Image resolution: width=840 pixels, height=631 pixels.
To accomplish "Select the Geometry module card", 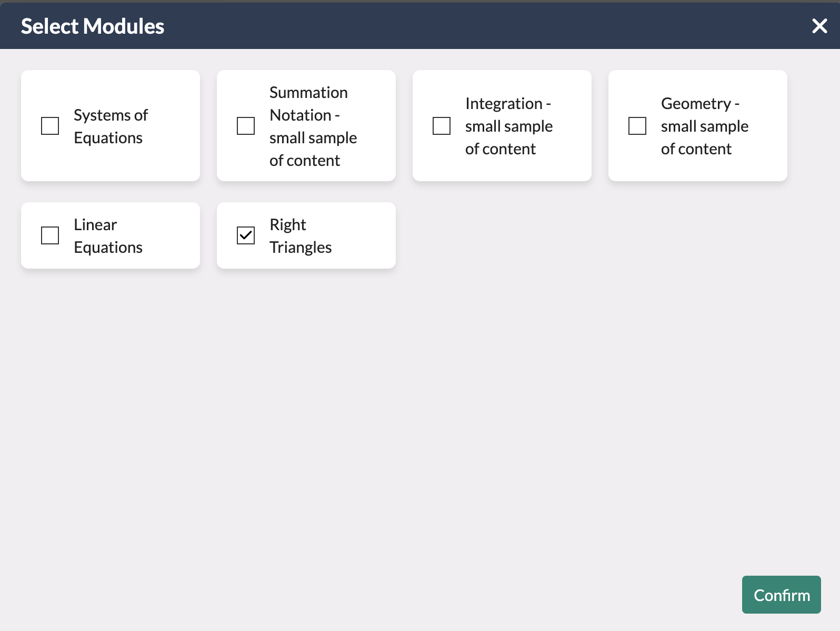I will point(697,126).
